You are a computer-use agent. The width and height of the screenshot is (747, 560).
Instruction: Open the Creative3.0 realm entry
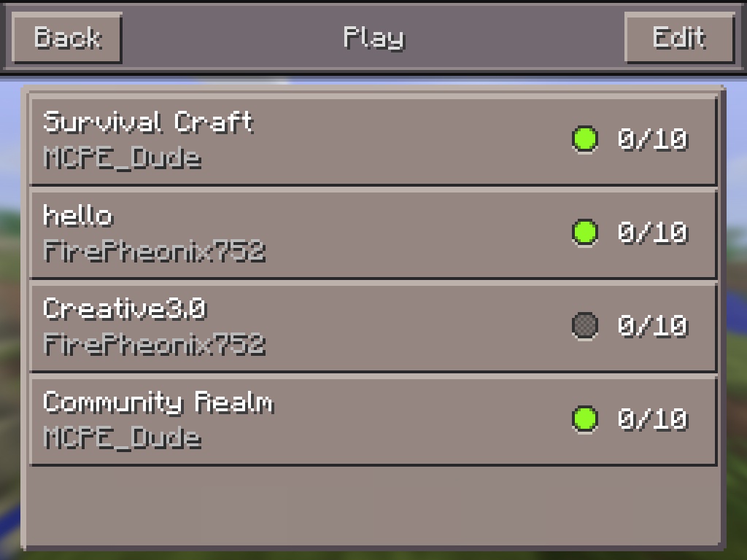pos(373,327)
